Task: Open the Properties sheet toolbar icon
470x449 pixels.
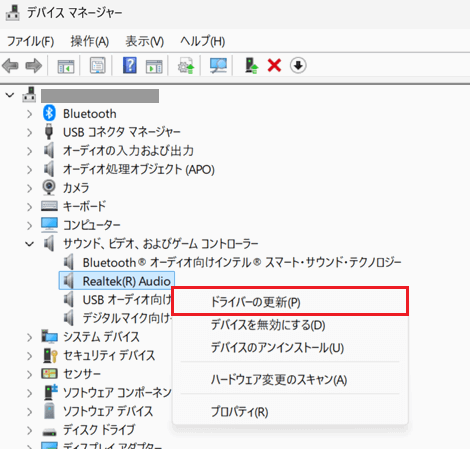Action: [x=97, y=65]
